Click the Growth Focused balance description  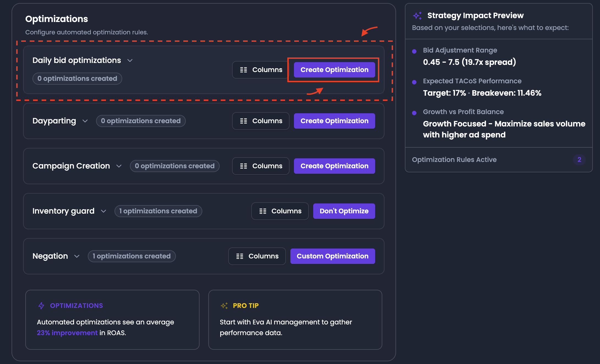pyautogui.click(x=504, y=129)
